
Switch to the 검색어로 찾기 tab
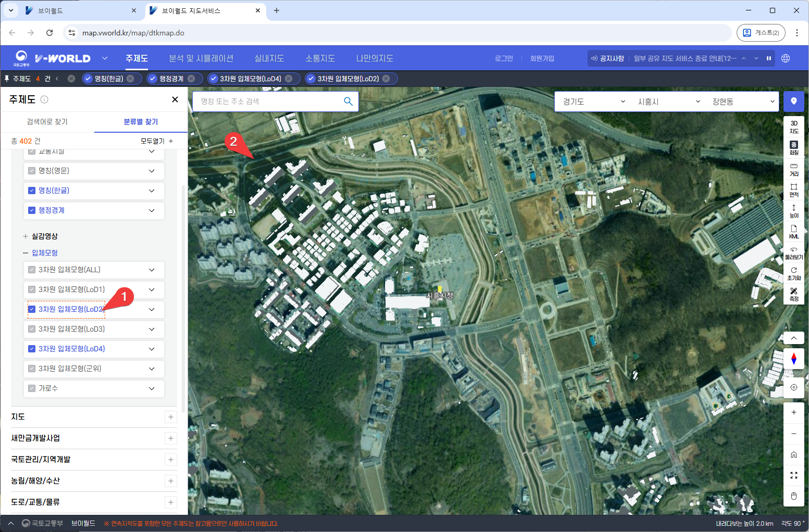[47, 122]
